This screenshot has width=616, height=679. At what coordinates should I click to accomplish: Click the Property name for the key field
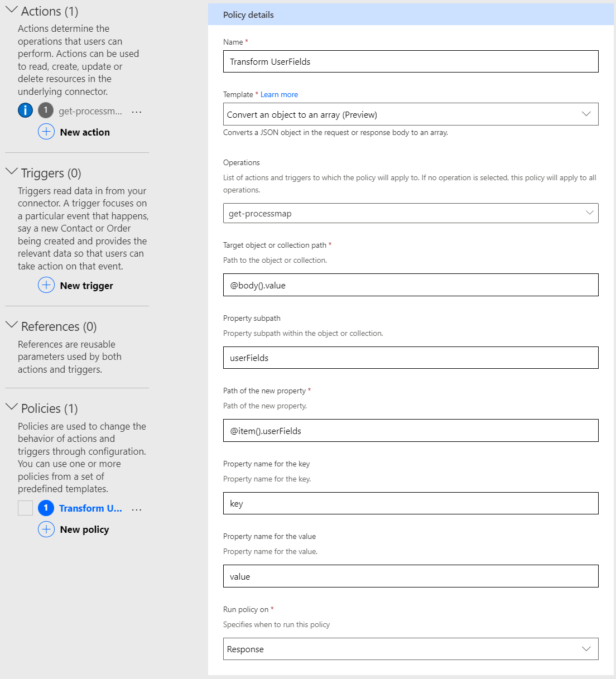[411, 503]
